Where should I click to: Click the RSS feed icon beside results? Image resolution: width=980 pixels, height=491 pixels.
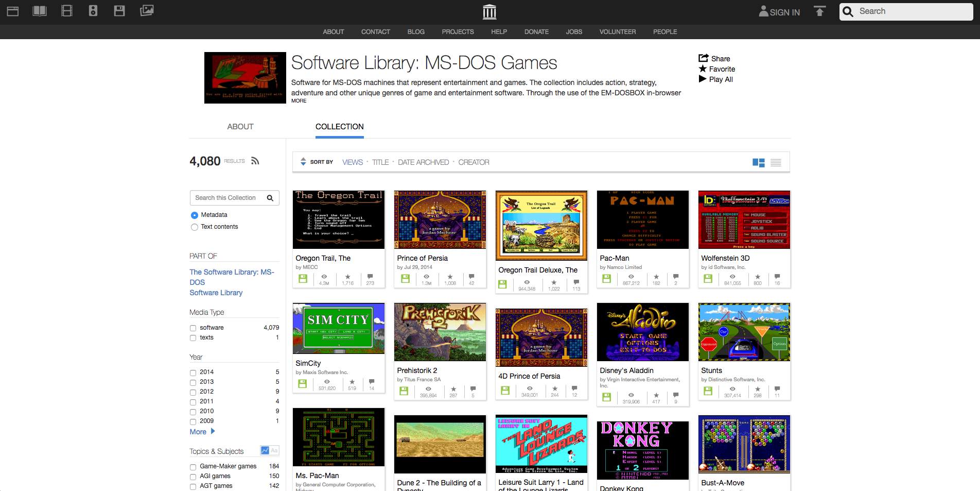pyautogui.click(x=255, y=161)
